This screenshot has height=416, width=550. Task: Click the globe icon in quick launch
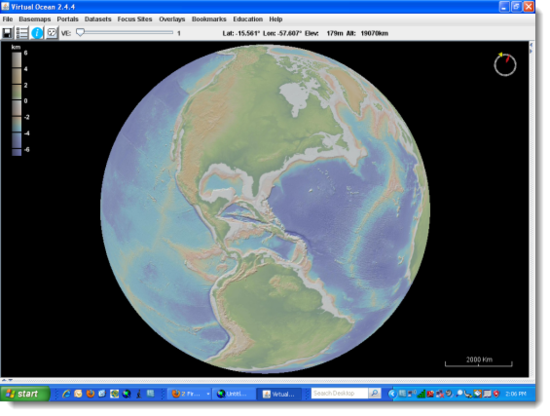[x=126, y=394]
